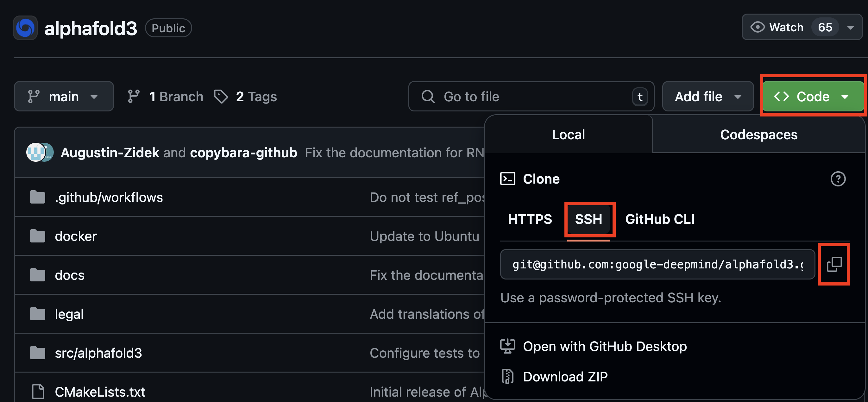Image resolution: width=868 pixels, height=402 pixels.
Task: Select the GitHub CLI clone tab
Action: [660, 219]
